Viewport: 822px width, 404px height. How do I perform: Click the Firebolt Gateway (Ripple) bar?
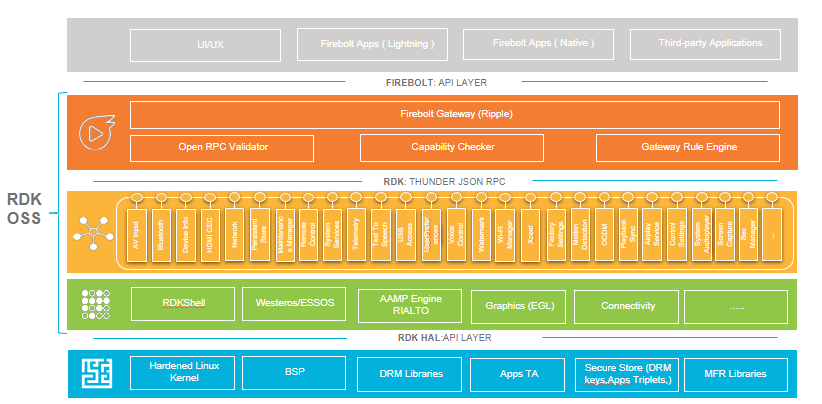pos(455,115)
